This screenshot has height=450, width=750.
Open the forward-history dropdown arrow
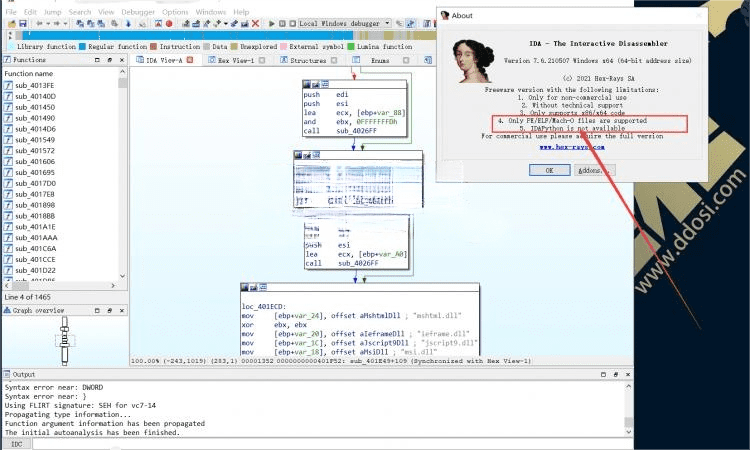[x=65, y=23]
